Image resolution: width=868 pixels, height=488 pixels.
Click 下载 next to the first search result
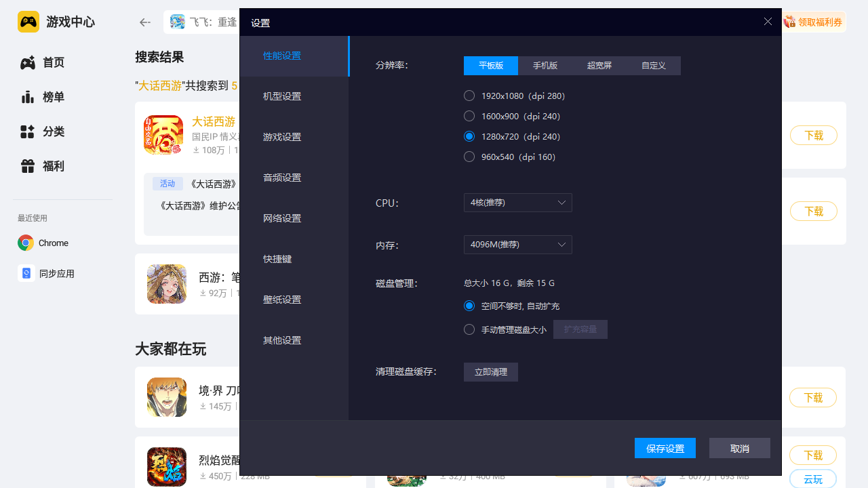tap(813, 135)
